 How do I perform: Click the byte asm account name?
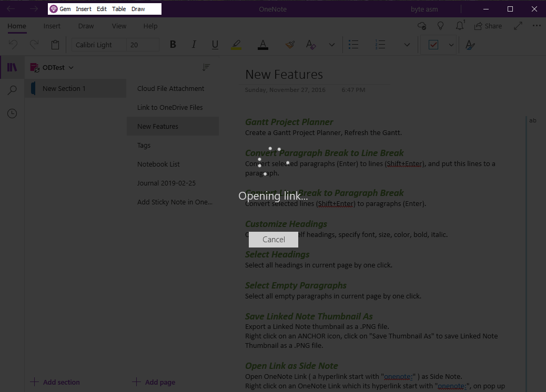pyautogui.click(x=424, y=9)
